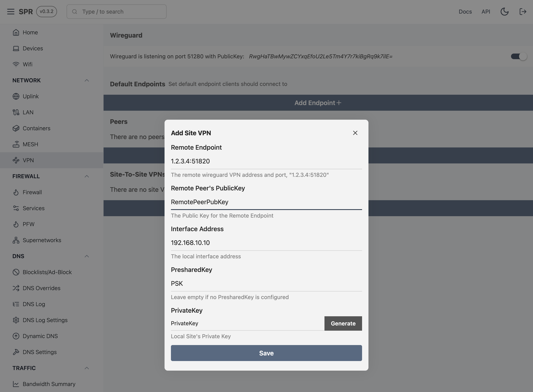
Task: Go to Devices page
Action: pos(52,48)
